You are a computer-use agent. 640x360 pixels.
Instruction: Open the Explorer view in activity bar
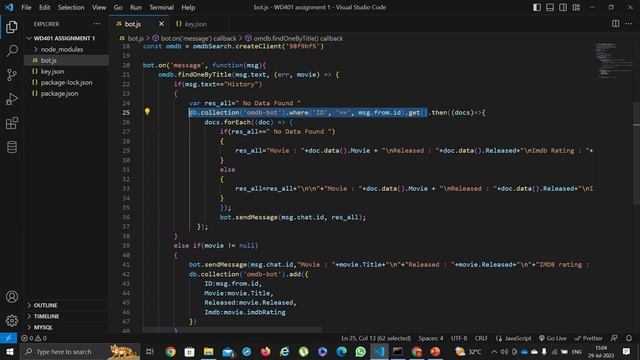[12, 27]
